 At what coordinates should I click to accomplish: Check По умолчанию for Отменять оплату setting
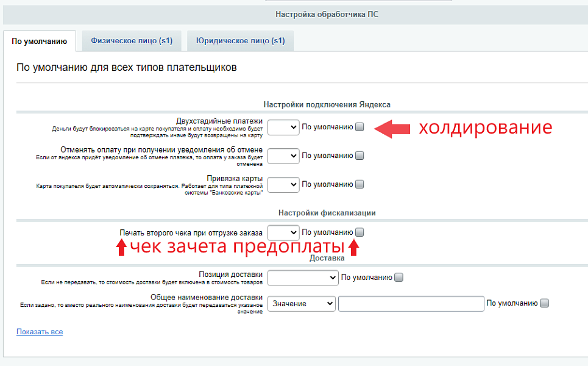point(358,155)
